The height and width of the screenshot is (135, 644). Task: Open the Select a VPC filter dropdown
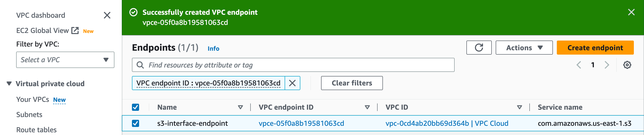65,60
